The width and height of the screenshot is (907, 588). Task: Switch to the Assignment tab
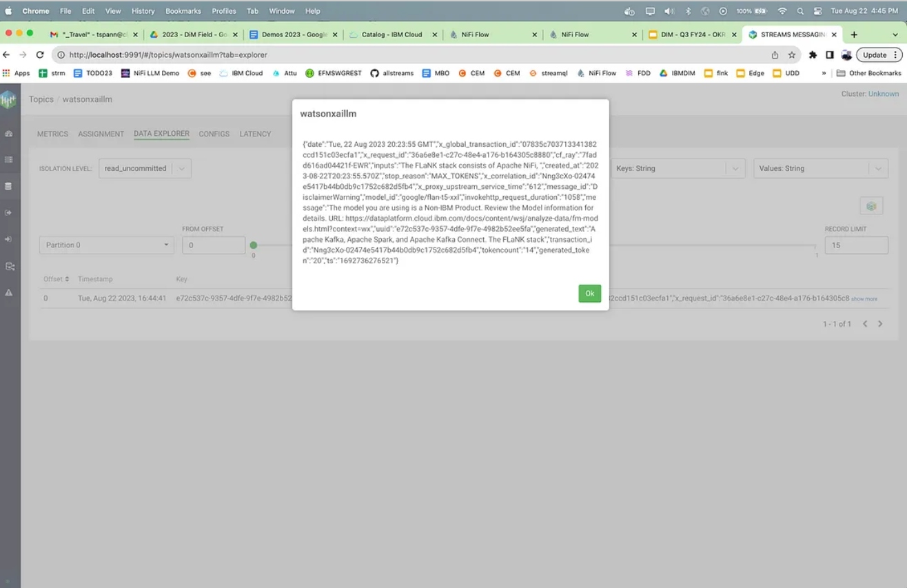point(101,134)
